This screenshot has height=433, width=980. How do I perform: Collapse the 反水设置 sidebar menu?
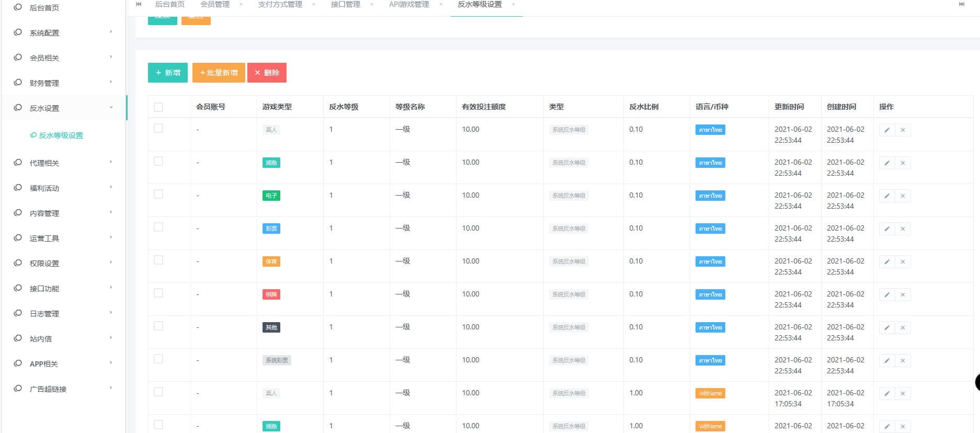tap(63, 108)
